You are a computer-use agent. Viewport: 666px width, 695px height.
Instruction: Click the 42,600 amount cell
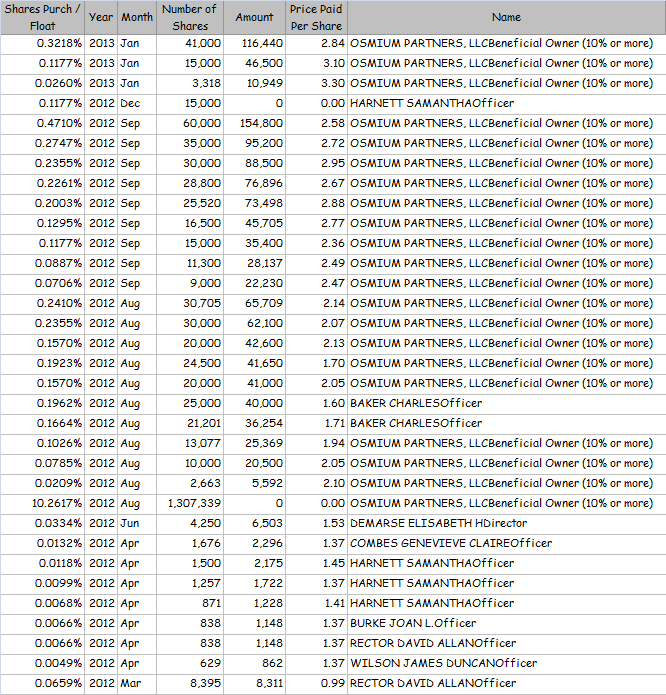point(254,343)
